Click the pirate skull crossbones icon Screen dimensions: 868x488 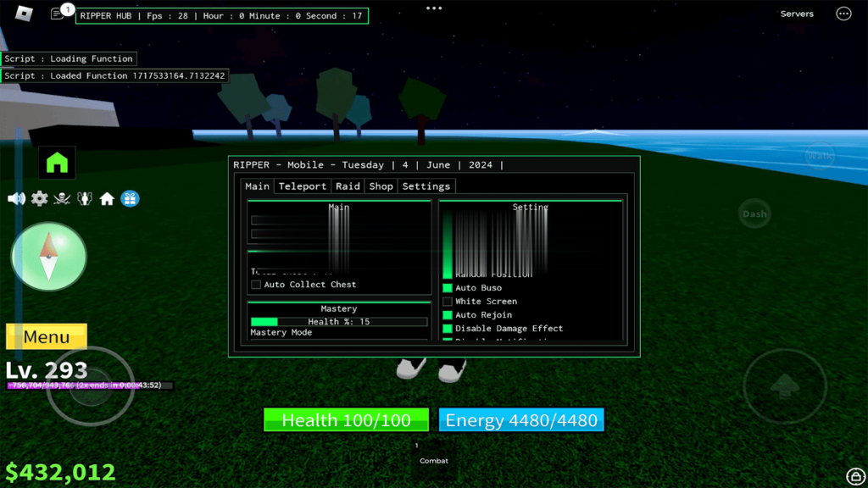click(62, 198)
